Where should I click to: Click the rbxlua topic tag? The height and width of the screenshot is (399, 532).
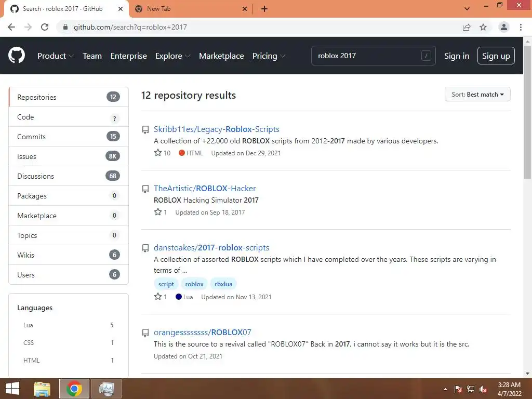[x=223, y=284]
